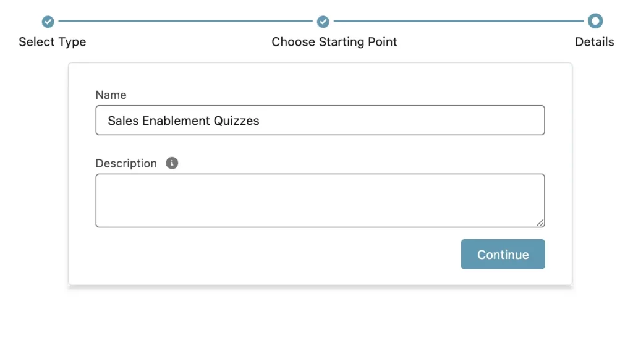
Task: Click the word "Quizzes" in Name field
Action: [237, 121]
